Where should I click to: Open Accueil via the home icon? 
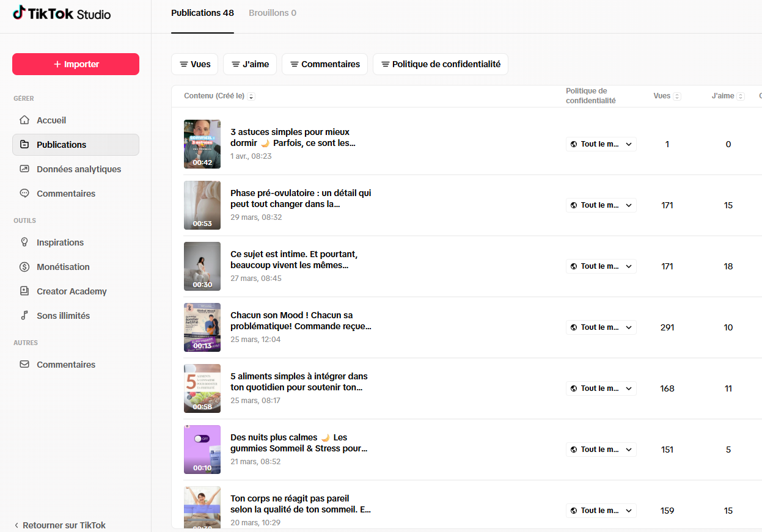(x=24, y=120)
